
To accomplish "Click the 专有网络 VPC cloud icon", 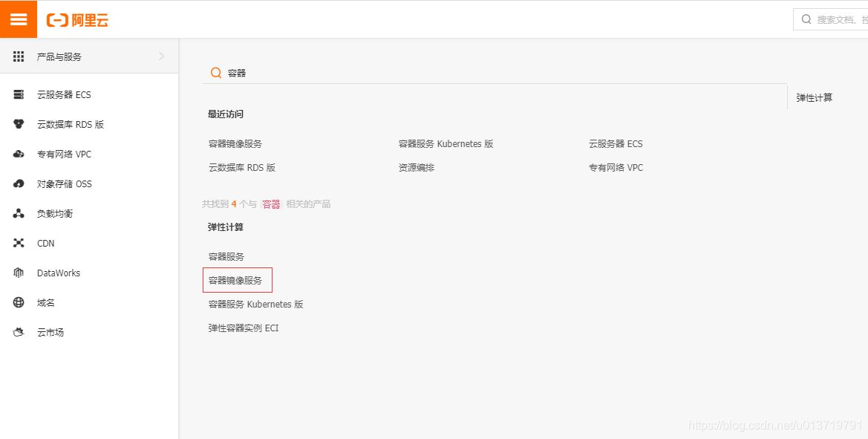I will pyautogui.click(x=19, y=154).
